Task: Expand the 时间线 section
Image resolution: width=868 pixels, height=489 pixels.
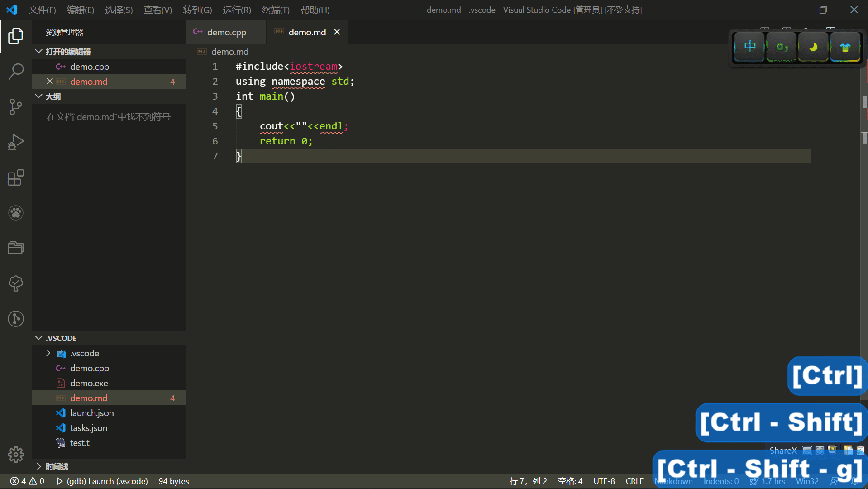Action: (39, 466)
